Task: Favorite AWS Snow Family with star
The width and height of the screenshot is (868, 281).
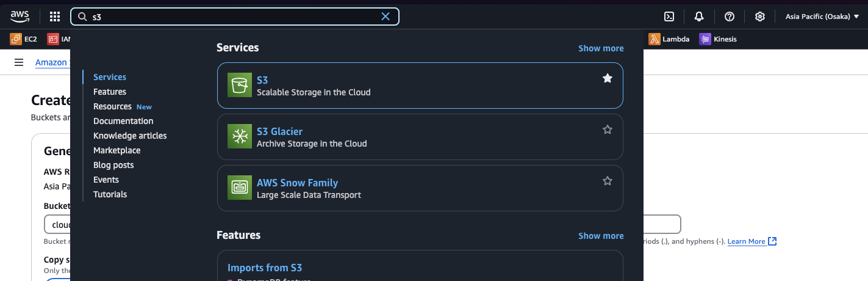Action: [607, 181]
